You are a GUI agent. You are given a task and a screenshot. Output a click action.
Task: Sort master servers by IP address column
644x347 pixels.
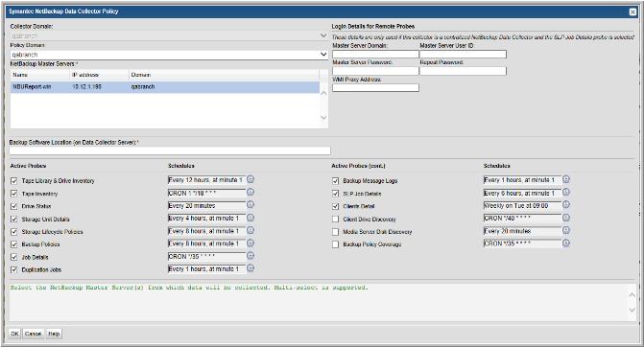point(99,75)
